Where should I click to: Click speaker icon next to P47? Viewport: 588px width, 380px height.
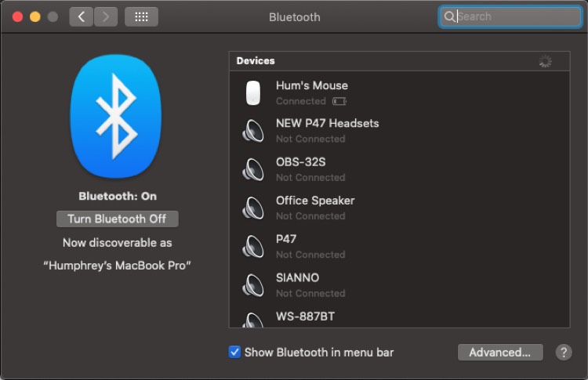(x=252, y=247)
